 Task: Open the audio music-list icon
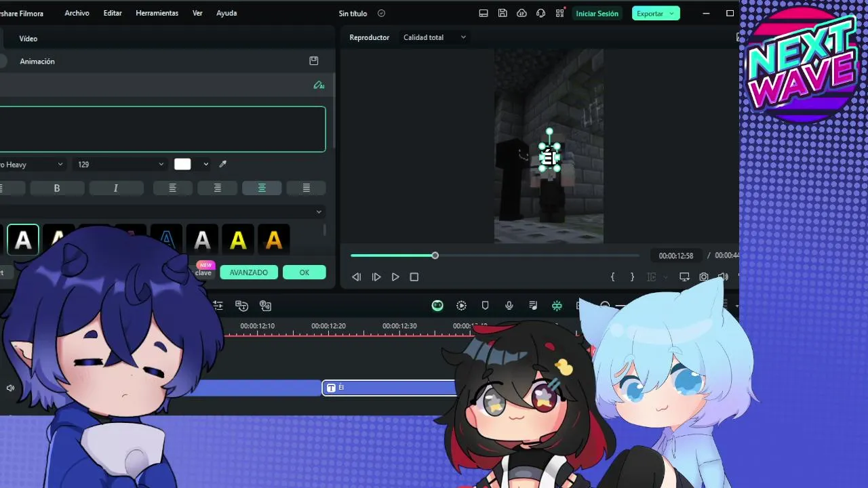533,306
